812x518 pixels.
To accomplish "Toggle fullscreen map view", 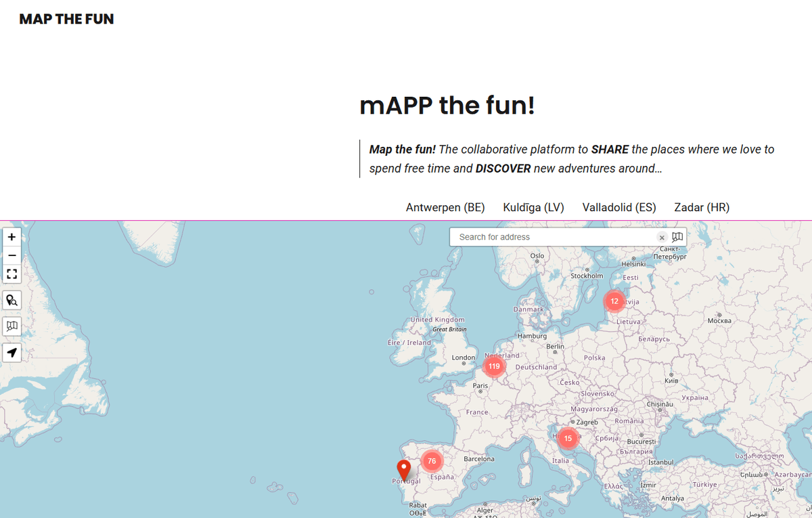I will pyautogui.click(x=12, y=274).
